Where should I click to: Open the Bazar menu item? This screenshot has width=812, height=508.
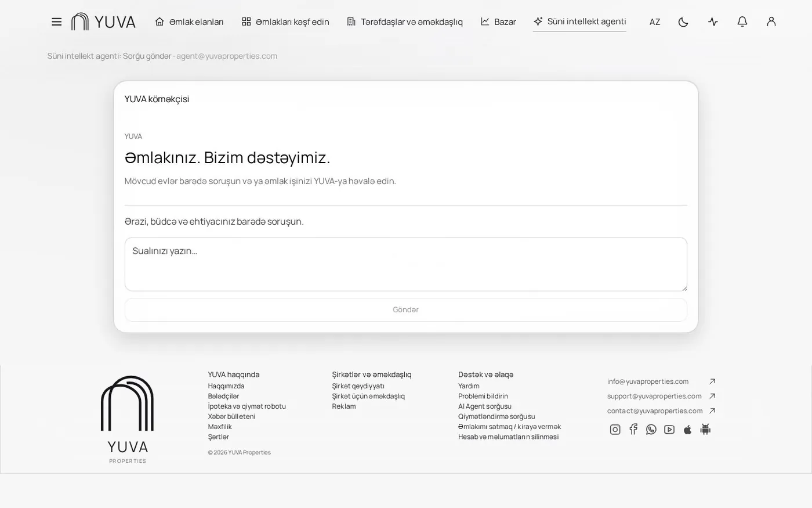click(x=498, y=21)
